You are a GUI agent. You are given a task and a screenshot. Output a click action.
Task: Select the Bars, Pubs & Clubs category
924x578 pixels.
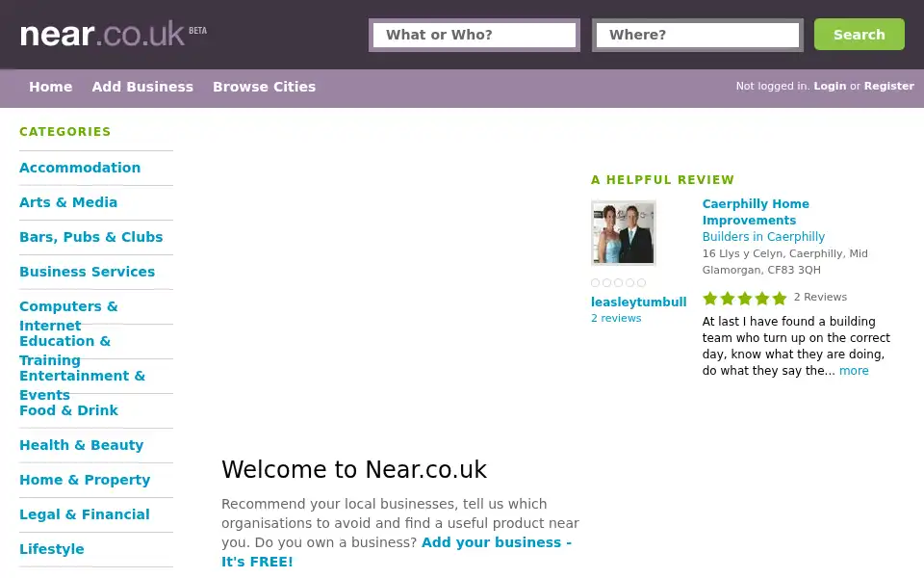pos(90,237)
